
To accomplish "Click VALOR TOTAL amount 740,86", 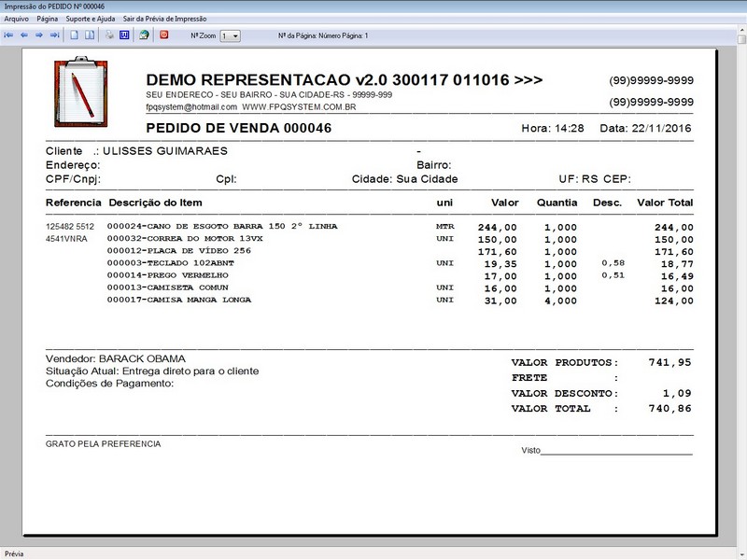I will [669, 409].
